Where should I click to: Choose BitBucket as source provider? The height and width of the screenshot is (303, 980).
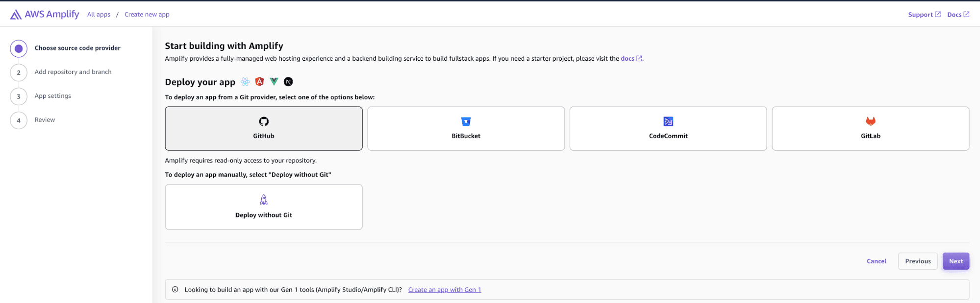coord(466,128)
